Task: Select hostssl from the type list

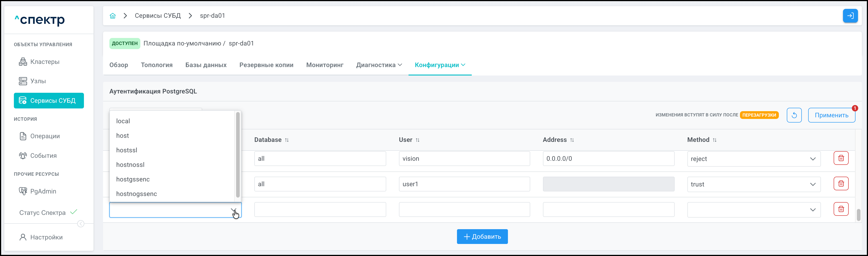Action: 127,150
